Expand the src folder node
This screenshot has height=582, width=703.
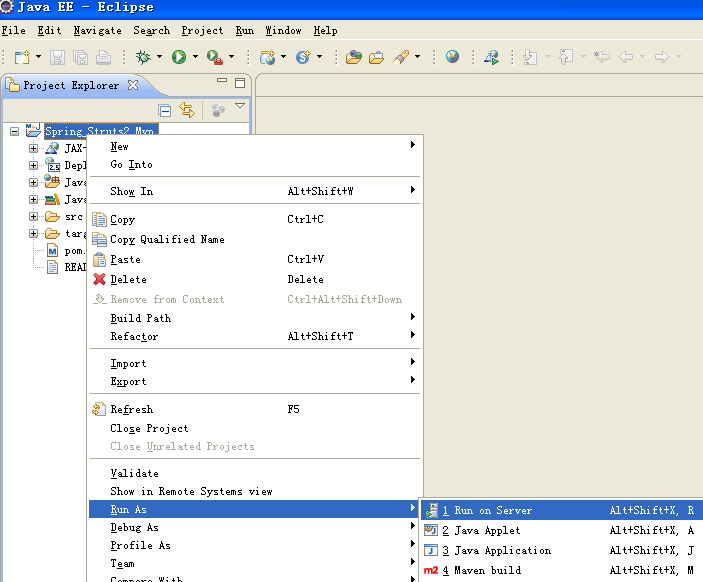pyautogui.click(x=33, y=217)
